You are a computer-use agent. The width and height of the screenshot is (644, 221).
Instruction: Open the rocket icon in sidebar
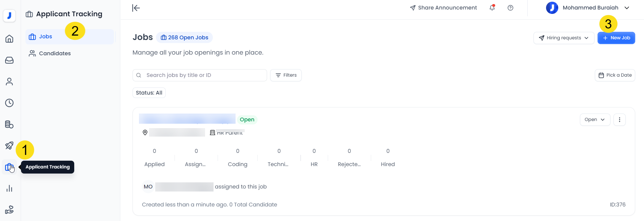9,146
